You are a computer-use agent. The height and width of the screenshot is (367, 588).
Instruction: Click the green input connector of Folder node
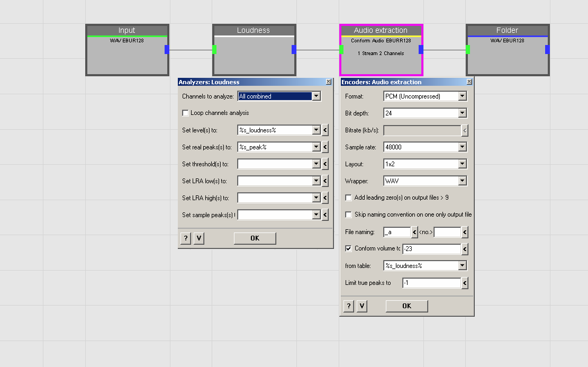pyautogui.click(x=468, y=50)
